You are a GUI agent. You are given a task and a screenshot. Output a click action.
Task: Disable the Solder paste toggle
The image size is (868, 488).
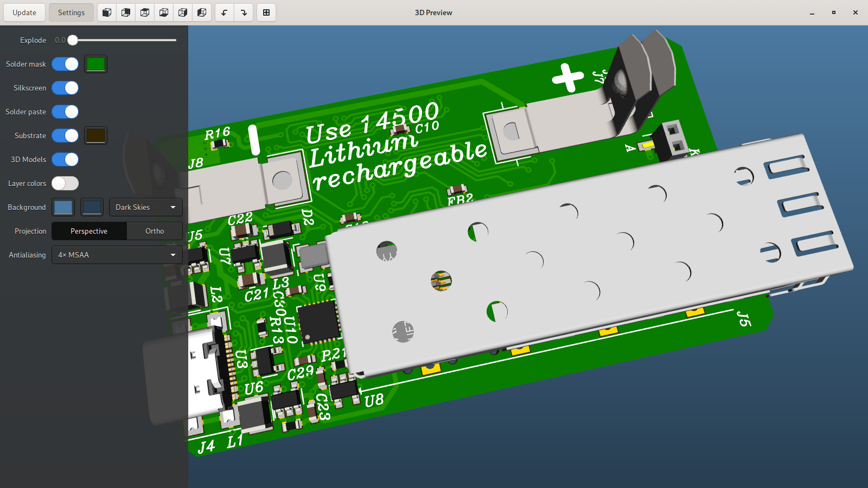click(x=65, y=112)
